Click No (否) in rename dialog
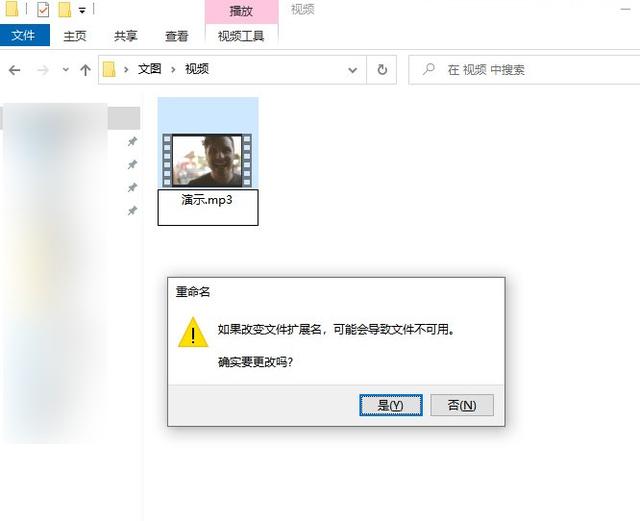640x521 pixels. (x=462, y=405)
